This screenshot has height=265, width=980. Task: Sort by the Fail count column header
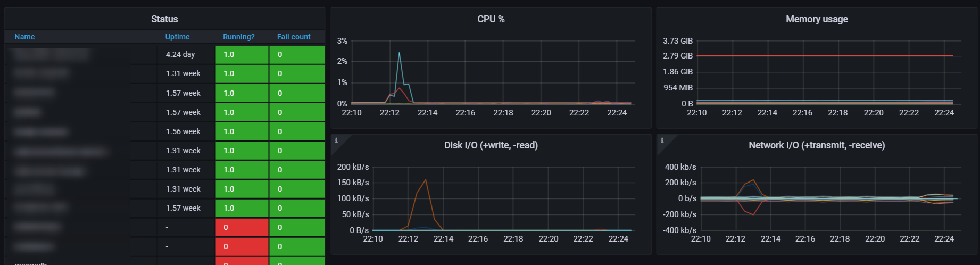[294, 37]
